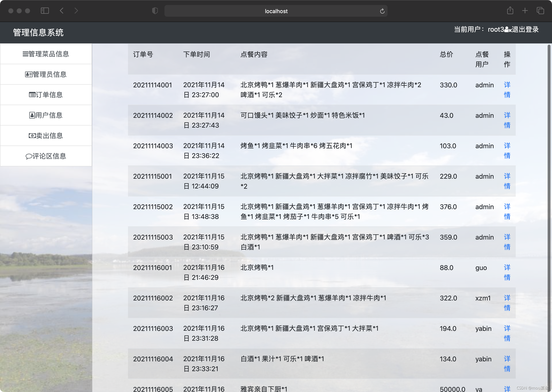Click the browser forward arrow
Viewport: 552px width, 392px height.
[x=76, y=11]
